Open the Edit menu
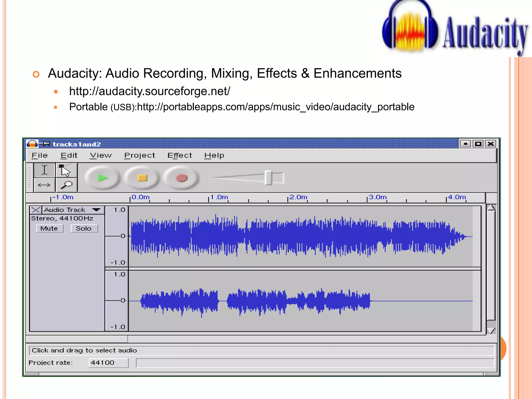 click(x=69, y=155)
